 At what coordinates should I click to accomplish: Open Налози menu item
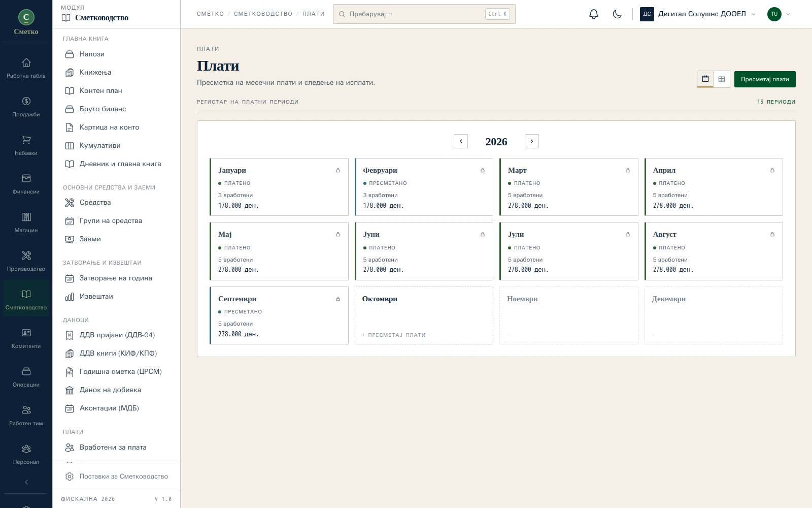coord(116,54)
